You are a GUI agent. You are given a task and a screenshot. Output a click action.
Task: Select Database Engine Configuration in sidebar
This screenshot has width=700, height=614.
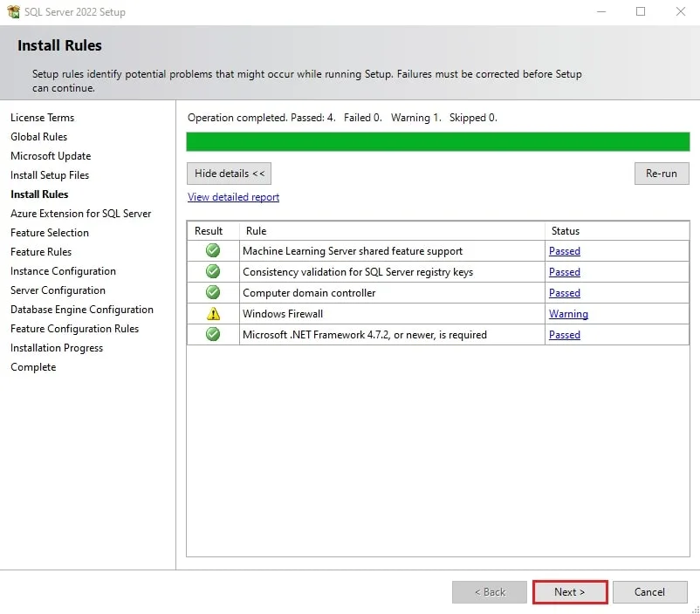click(82, 309)
